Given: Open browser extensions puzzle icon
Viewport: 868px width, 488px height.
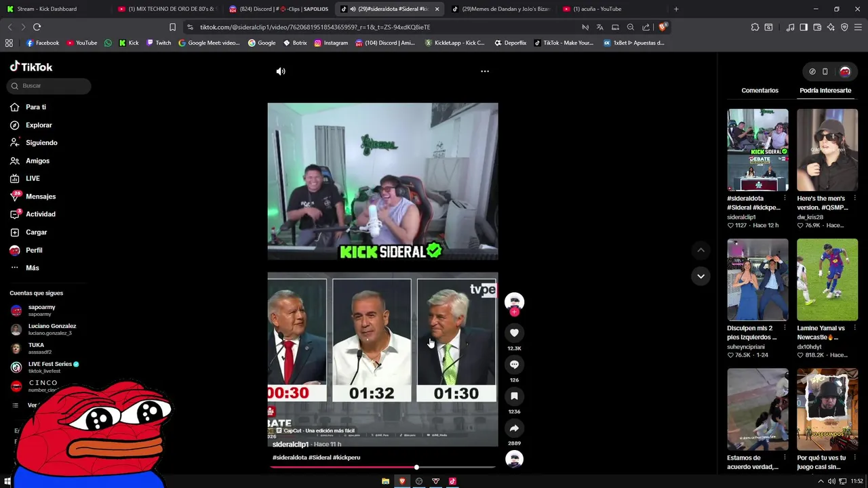Looking at the screenshot, I should coord(755,27).
